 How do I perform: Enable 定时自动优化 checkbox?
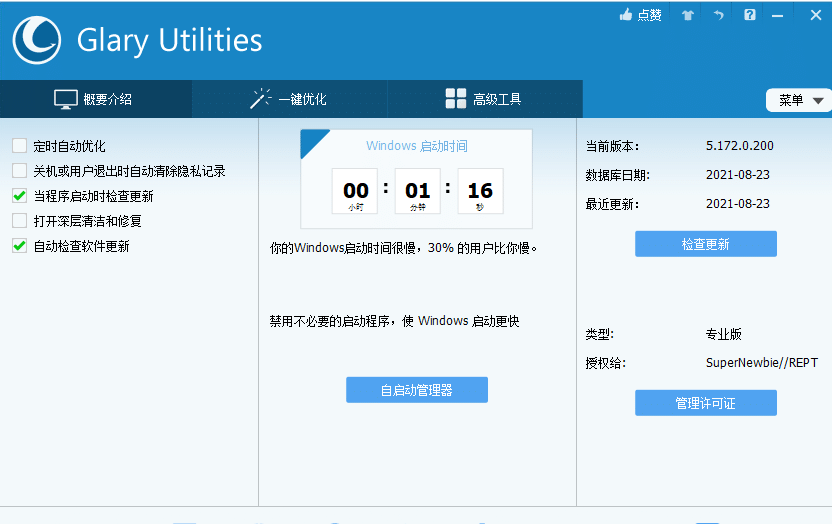click(20, 146)
